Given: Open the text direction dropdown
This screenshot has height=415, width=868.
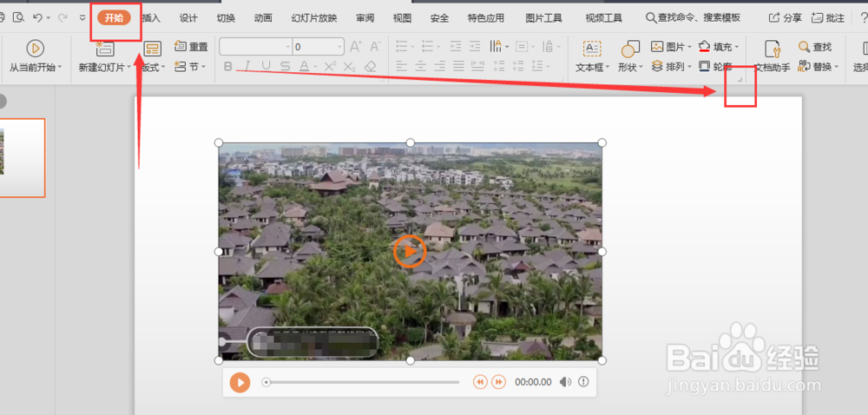Looking at the screenshot, I should point(499,47).
